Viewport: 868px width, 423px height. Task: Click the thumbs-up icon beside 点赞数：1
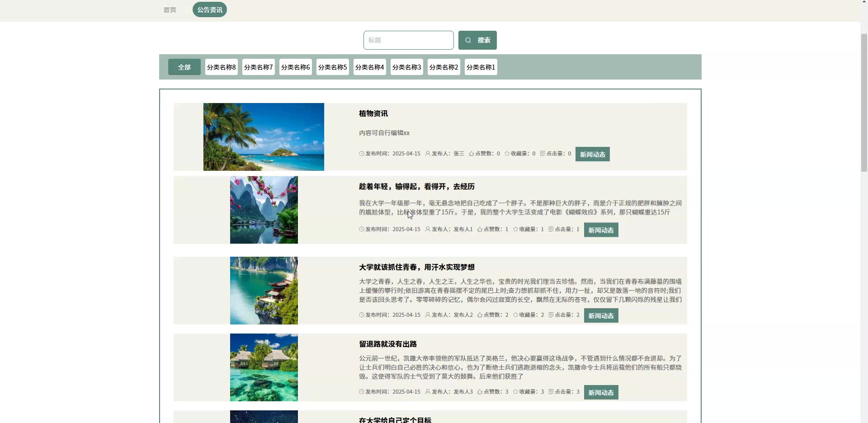480,229
